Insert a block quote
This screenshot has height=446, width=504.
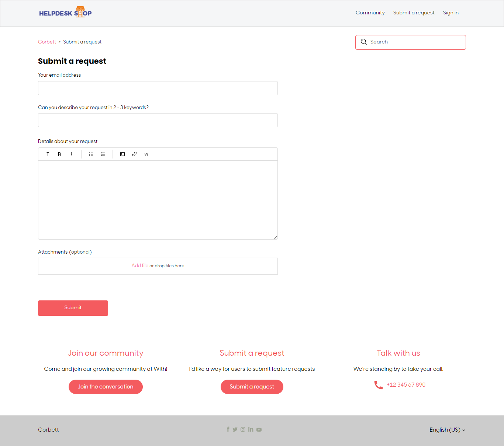click(x=146, y=154)
